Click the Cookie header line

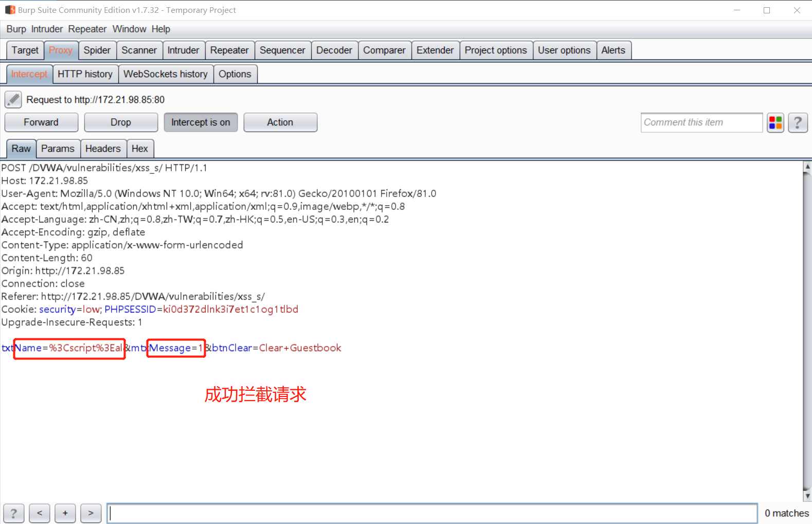[x=150, y=309]
